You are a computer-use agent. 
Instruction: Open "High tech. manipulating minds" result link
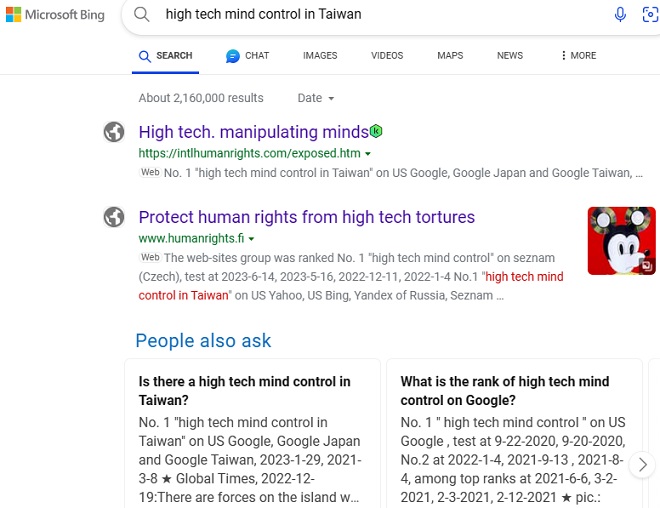pos(253,132)
